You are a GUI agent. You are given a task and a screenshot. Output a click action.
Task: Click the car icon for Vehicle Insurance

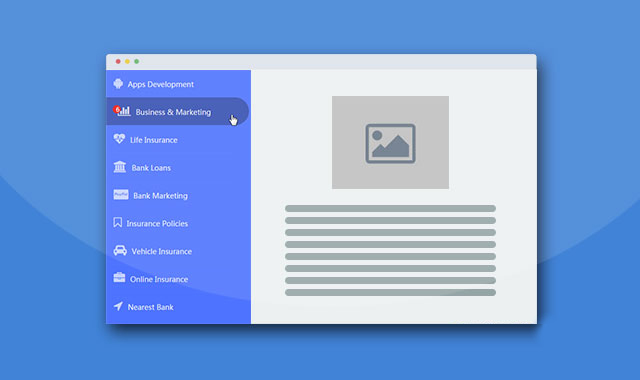(x=120, y=250)
